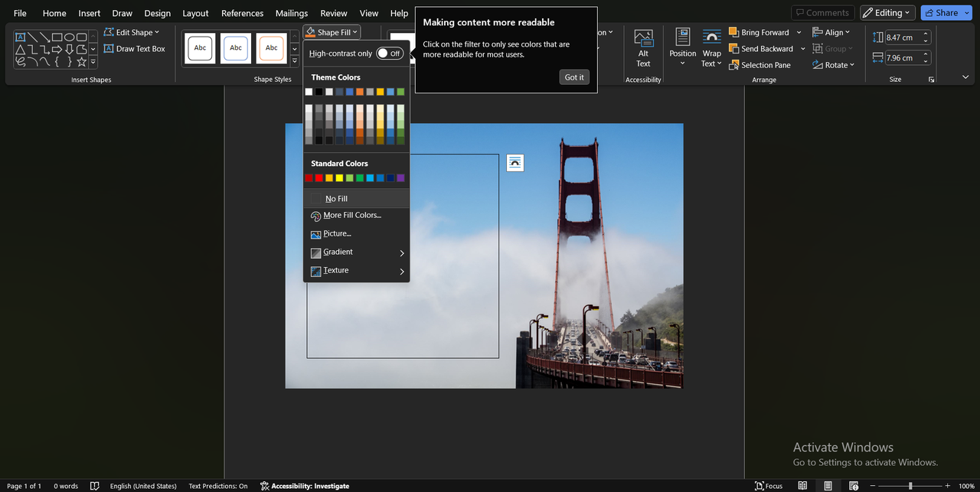
Task: Switch to Read Mode view
Action: 802,486
